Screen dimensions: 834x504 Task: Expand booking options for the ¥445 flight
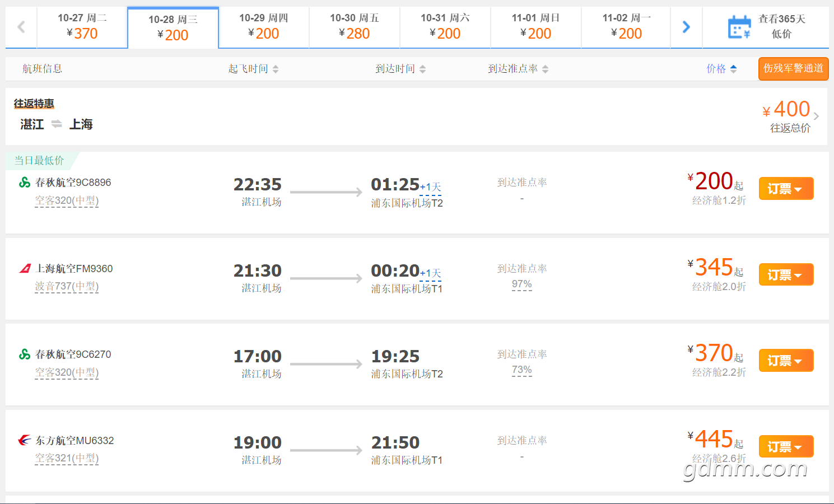[x=786, y=447]
